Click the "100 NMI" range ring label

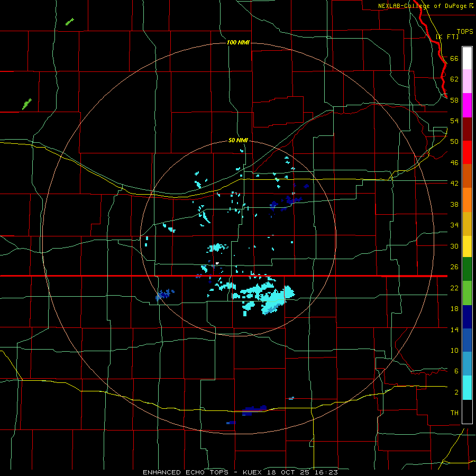239,42
